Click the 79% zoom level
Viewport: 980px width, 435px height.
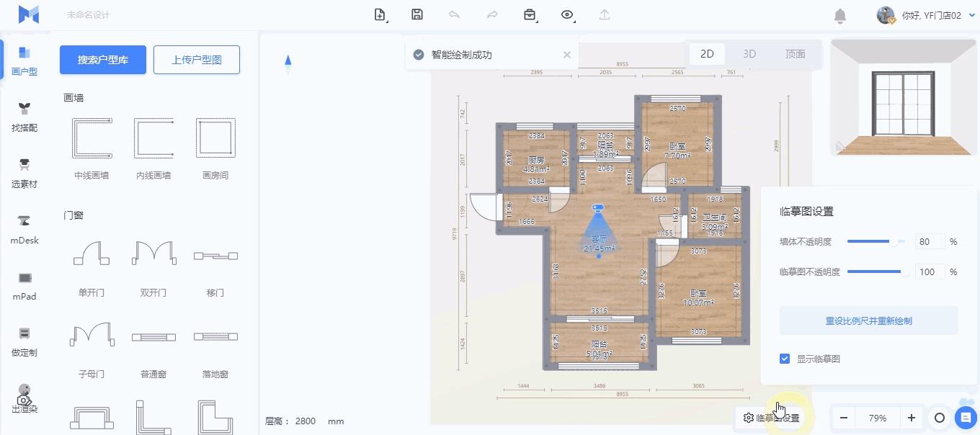[x=878, y=418]
